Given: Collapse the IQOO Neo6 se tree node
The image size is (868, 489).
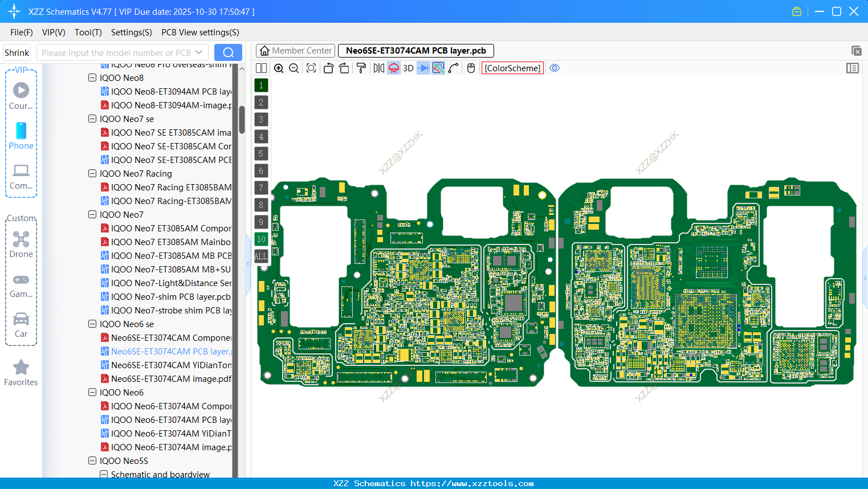Looking at the screenshot, I should [x=92, y=324].
